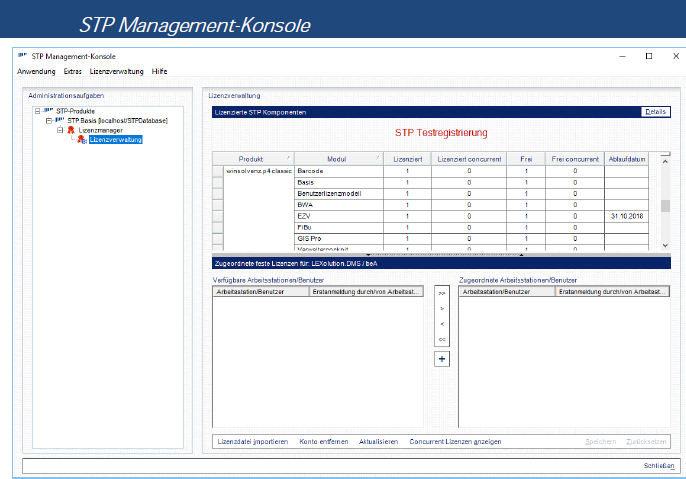Select the EZV module row
This screenshot has height=479, width=686.
click(472, 216)
